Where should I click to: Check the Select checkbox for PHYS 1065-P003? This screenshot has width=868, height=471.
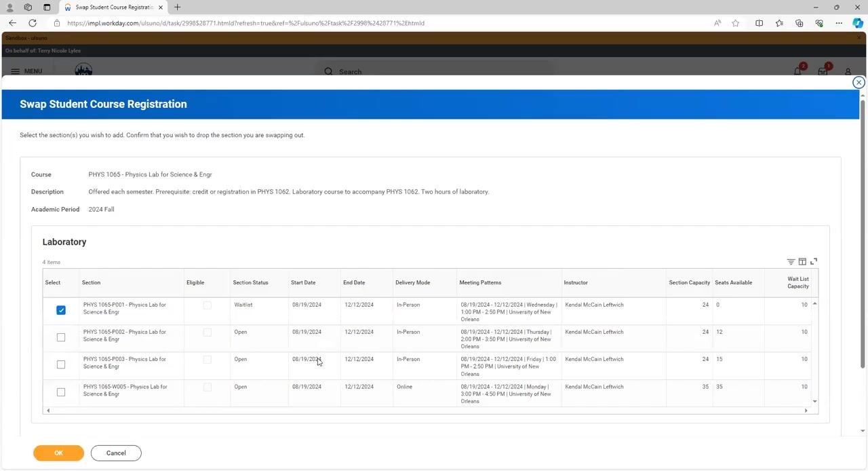[x=61, y=364]
